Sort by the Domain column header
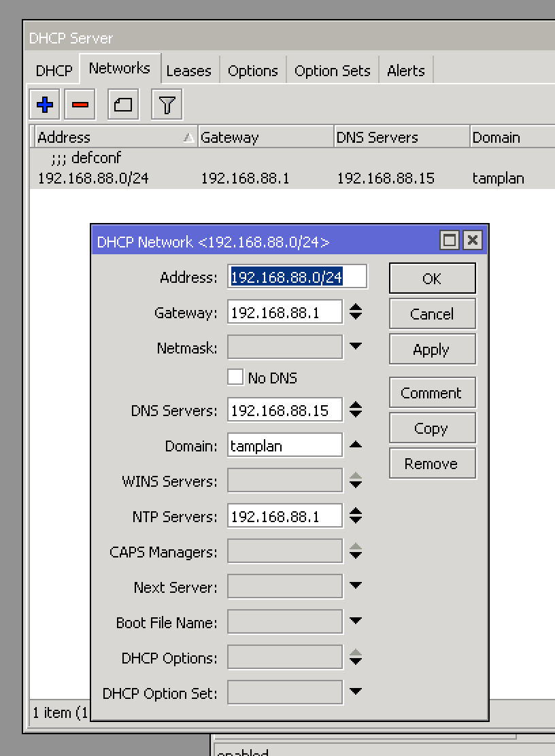Image resolution: width=555 pixels, height=756 pixels. coord(513,137)
